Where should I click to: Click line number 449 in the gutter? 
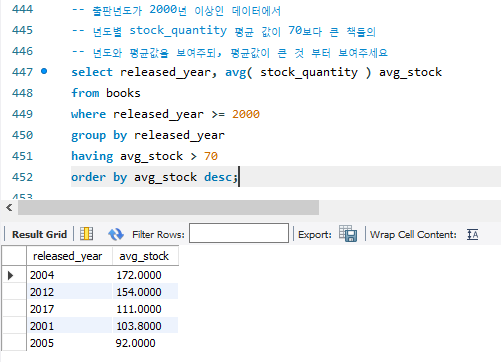(x=22, y=114)
